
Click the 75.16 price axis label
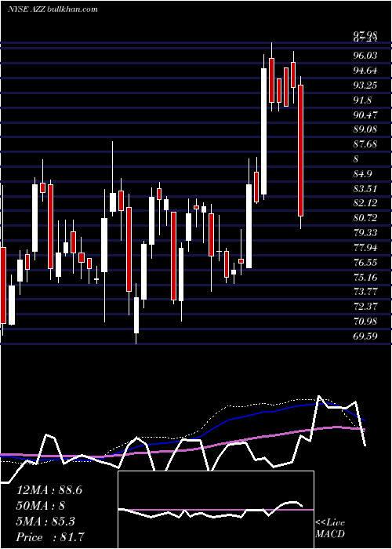pyautogui.click(x=365, y=278)
